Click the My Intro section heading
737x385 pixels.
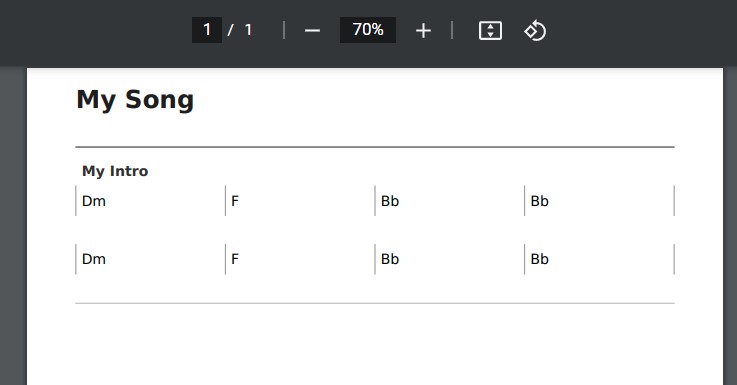pos(115,171)
